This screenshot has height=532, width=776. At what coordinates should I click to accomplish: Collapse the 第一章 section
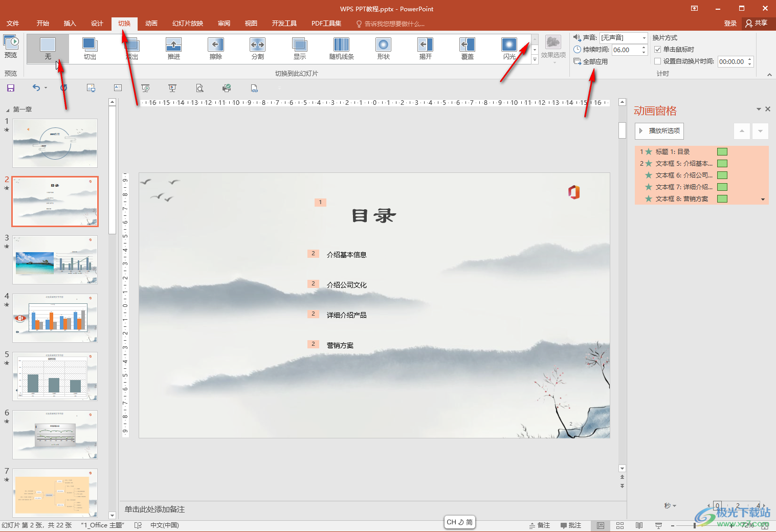(x=8, y=110)
